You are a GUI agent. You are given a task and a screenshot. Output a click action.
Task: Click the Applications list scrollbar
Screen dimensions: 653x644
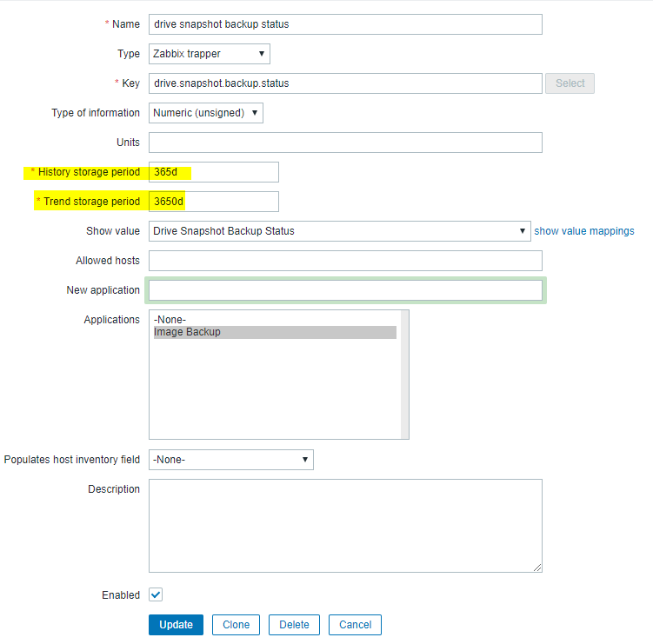pyautogui.click(x=404, y=374)
